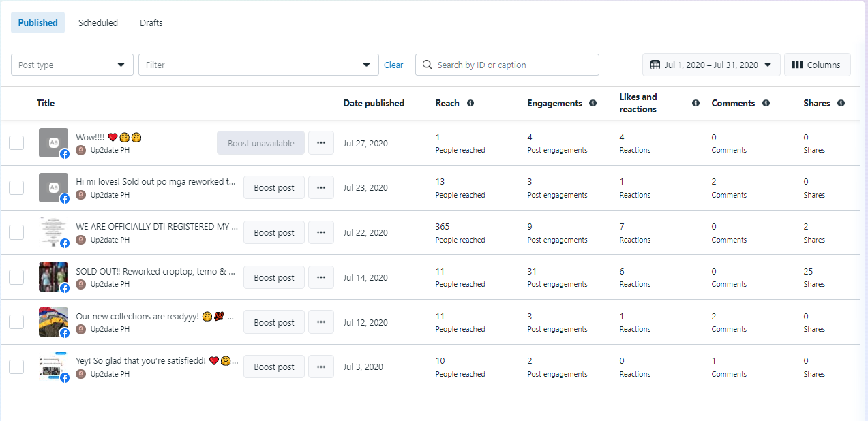
Task: Go to the Drafts tab
Action: [151, 23]
